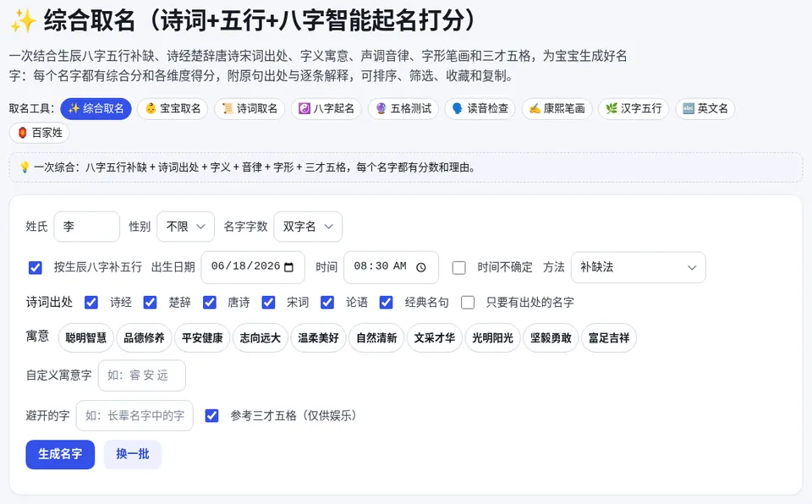
Task: Toggle 参考三才五格 checkbox
Action: coord(211,415)
